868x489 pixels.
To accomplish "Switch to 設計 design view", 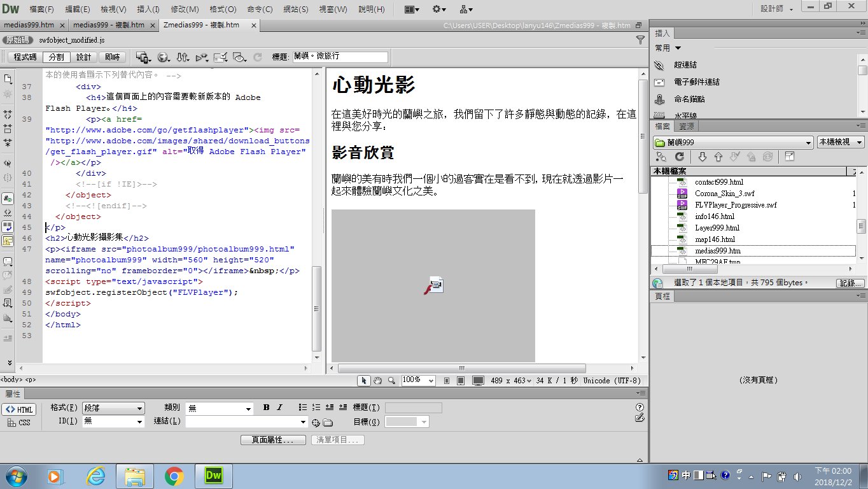I will pos(84,57).
